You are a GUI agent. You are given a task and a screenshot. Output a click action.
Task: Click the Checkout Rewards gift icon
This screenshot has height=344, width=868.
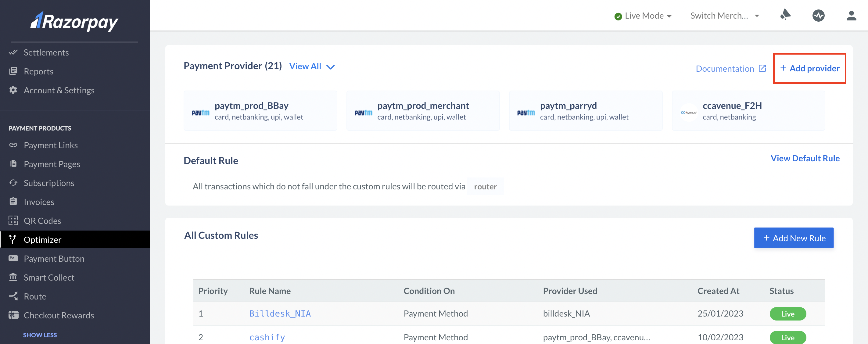point(13,315)
